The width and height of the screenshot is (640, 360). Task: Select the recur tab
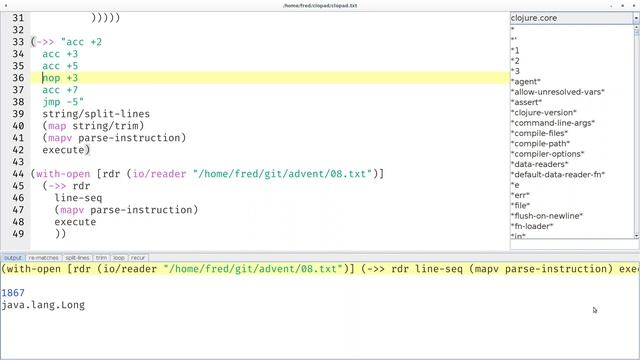coord(138,258)
